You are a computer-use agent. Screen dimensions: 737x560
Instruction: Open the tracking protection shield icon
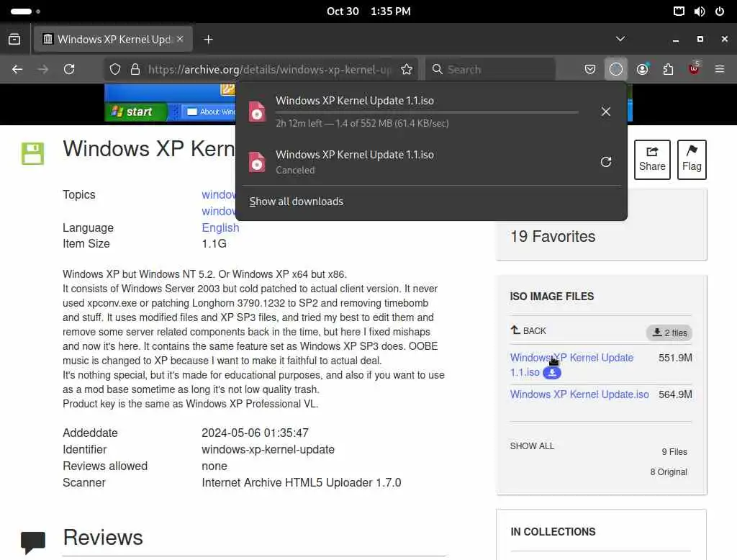114,70
